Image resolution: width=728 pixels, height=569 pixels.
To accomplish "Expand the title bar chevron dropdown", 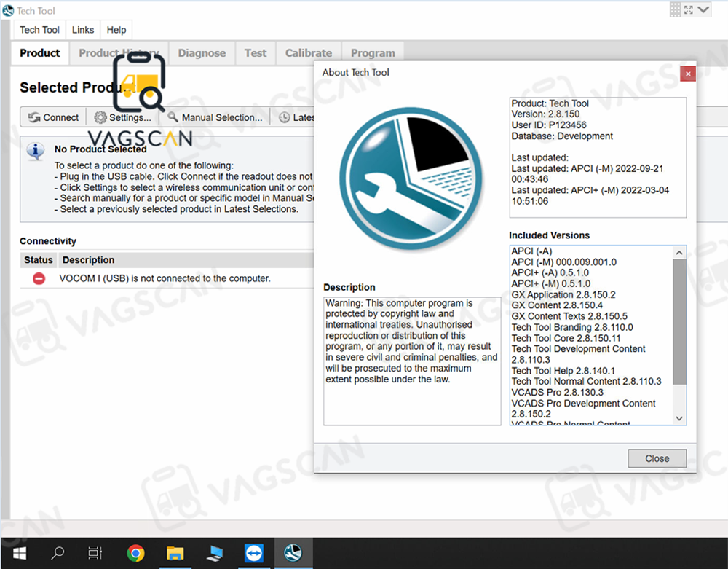I will click(703, 9).
